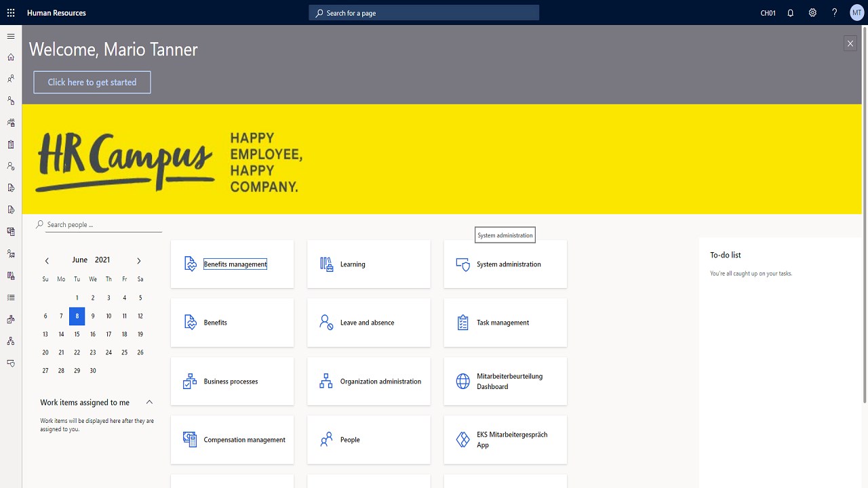Click the To-do list heading
The height and width of the screenshot is (488, 868).
tap(726, 255)
